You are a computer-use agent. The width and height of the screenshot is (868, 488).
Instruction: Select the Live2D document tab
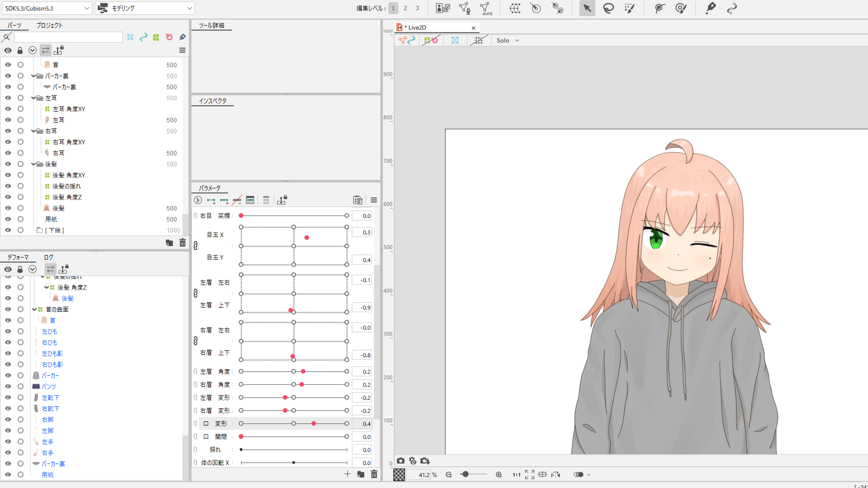(x=436, y=28)
